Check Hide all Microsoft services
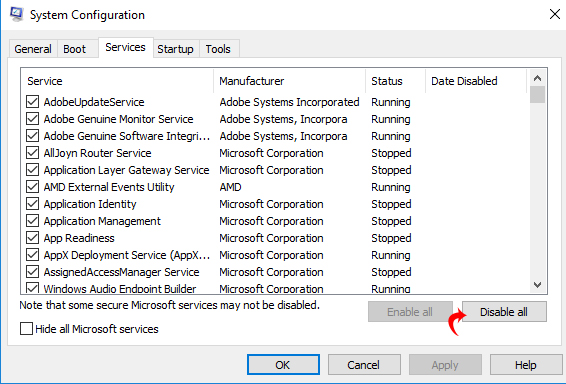The width and height of the screenshot is (566, 384). (x=26, y=329)
